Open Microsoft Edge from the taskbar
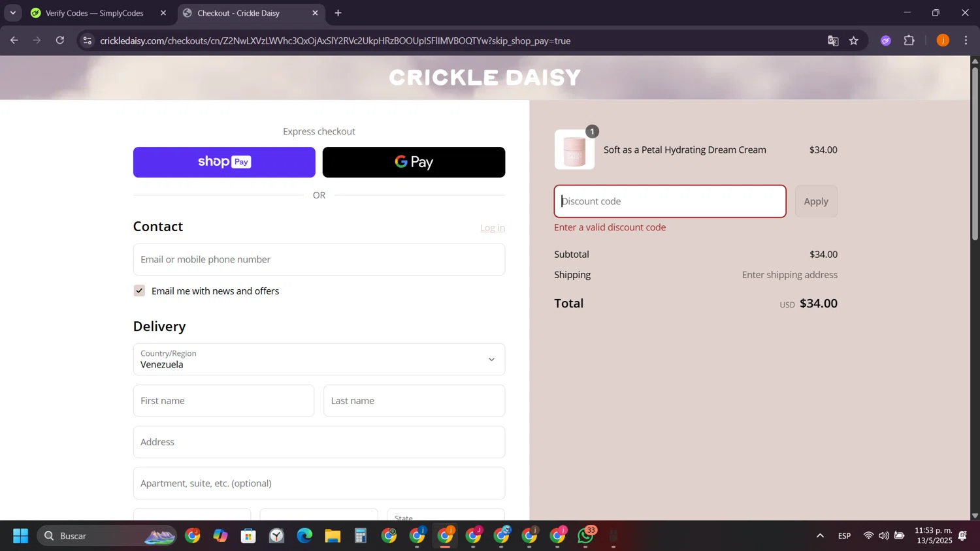This screenshot has height=551, width=980. point(304,536)
